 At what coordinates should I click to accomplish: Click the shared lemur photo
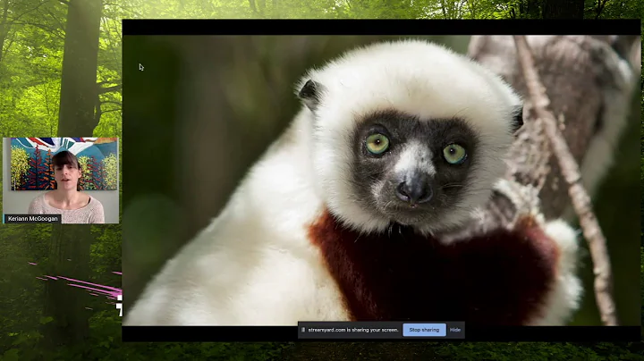tap(381, 180)
